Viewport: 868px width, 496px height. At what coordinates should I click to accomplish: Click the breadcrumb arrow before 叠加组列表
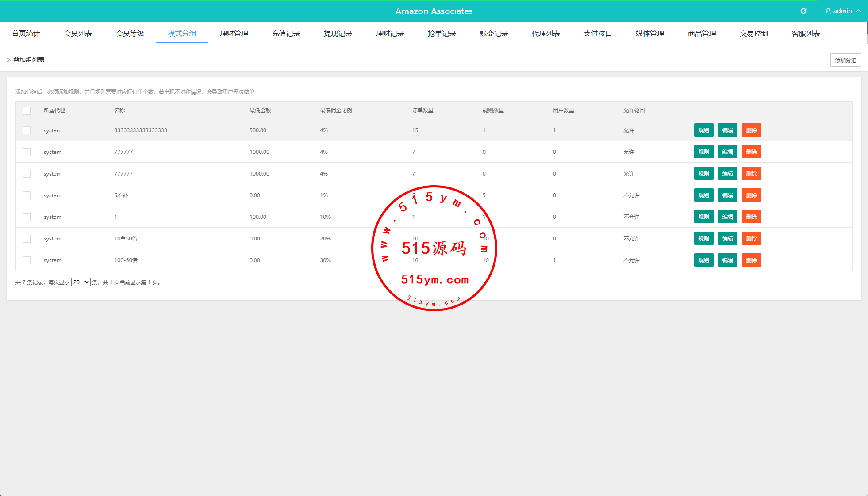tap(8, 60)
